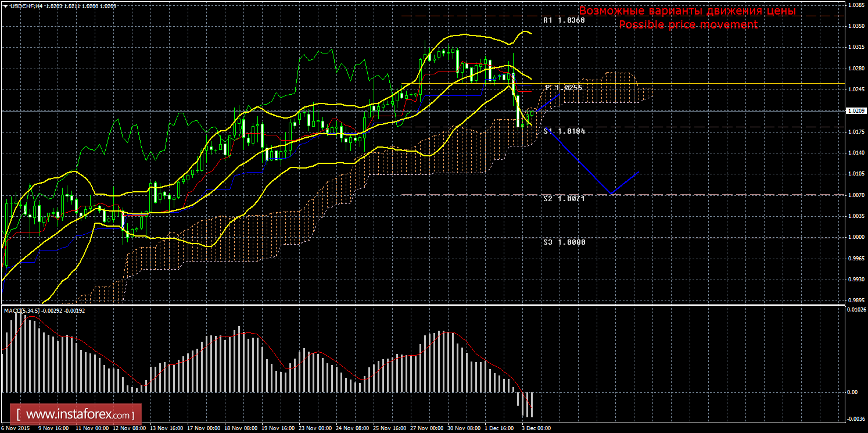The width and height of the screenshot is (868, 433).
Task: Click the 0.9895 price axis value
Action: tap(855, 300)
